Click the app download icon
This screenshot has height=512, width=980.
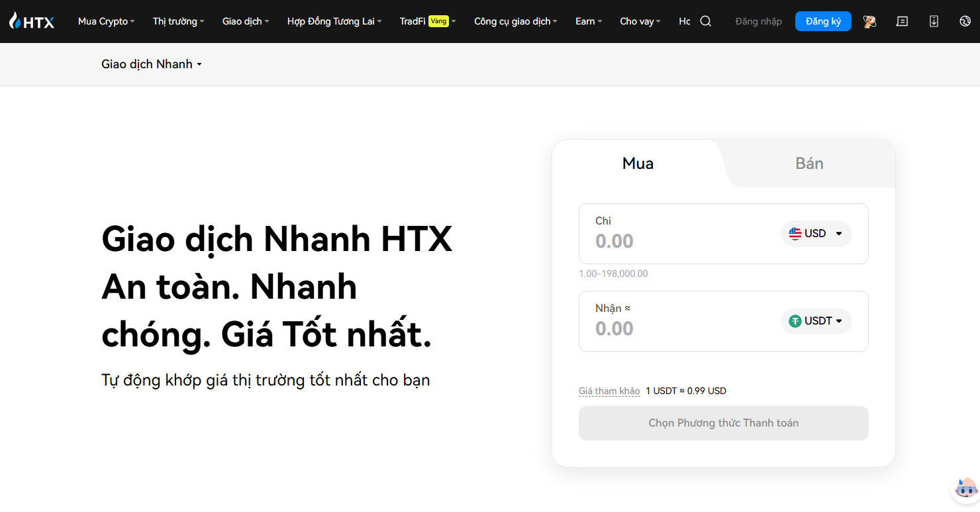(934, 21)
